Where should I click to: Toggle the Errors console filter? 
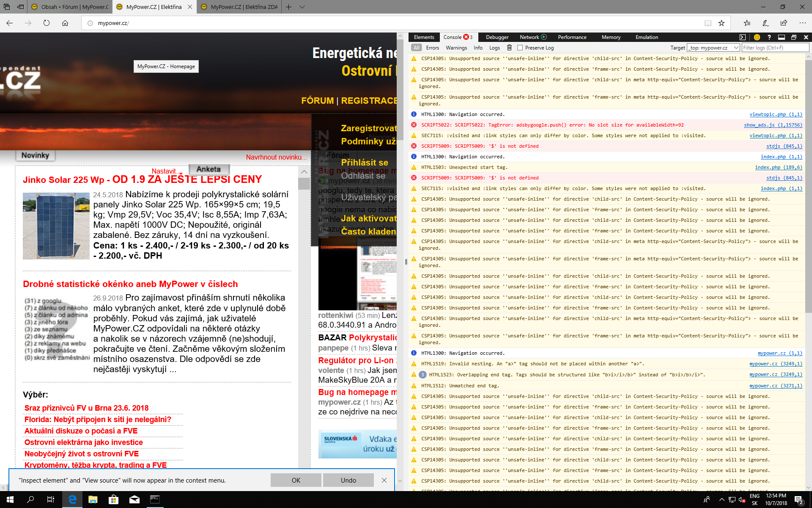[432, 48]
